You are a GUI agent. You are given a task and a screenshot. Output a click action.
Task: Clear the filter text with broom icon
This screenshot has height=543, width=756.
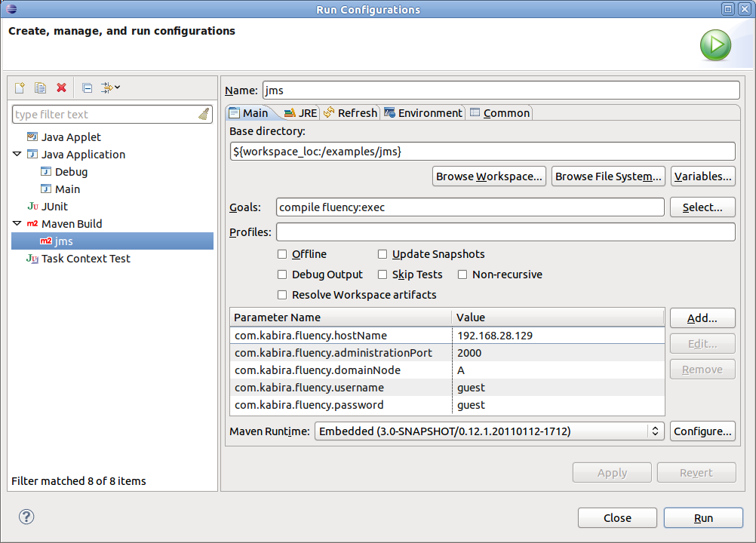[202, 114]
